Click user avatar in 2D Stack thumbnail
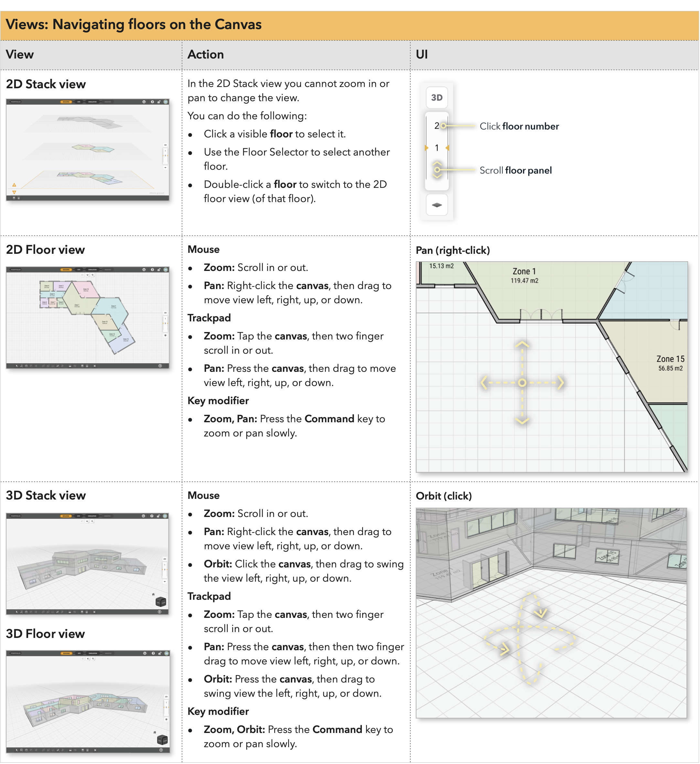The height and width of the screenshot is (764, 700). pyautogui.click(x=166, y=102)
